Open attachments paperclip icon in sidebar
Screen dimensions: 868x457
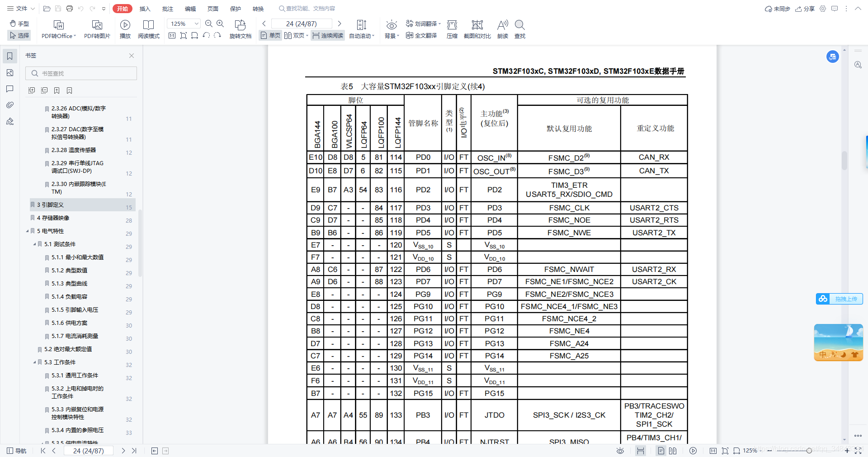tap(10, 105)
